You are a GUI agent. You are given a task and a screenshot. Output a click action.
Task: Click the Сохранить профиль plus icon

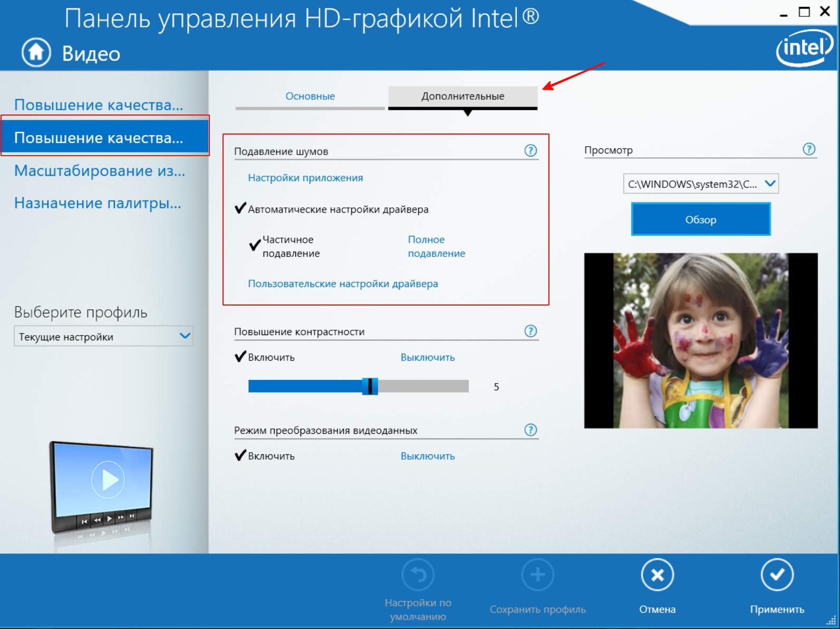coord(537,575)
